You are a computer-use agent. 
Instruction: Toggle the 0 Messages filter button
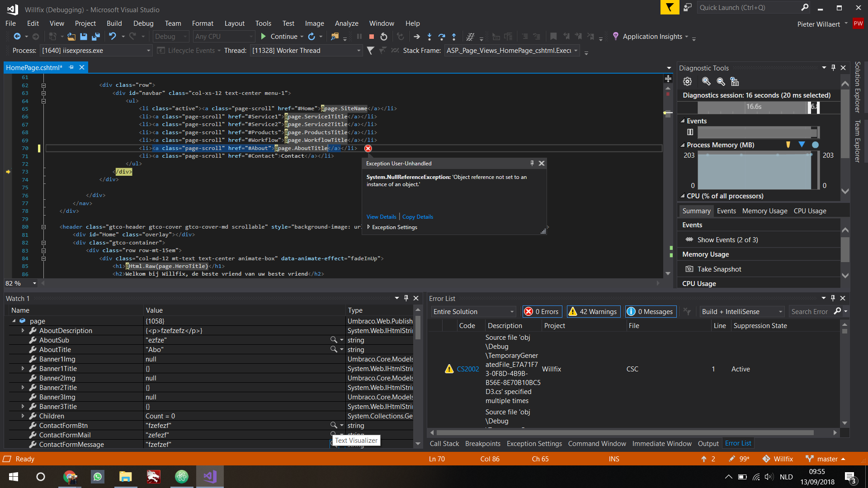click(650, 311)
